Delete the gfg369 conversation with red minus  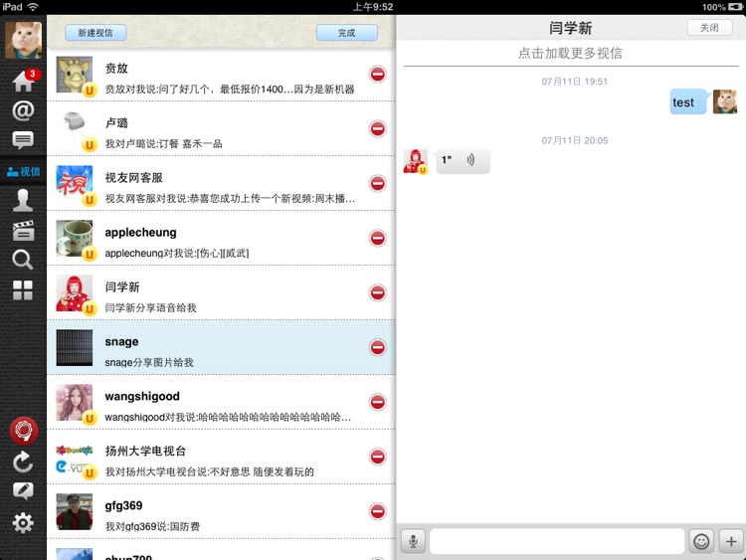click(x=378, y=512)
